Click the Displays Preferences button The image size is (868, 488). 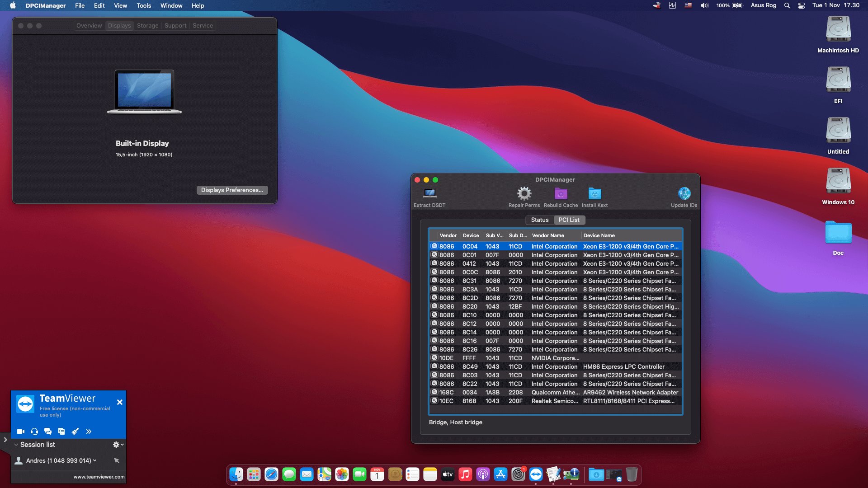click(232, 190)
